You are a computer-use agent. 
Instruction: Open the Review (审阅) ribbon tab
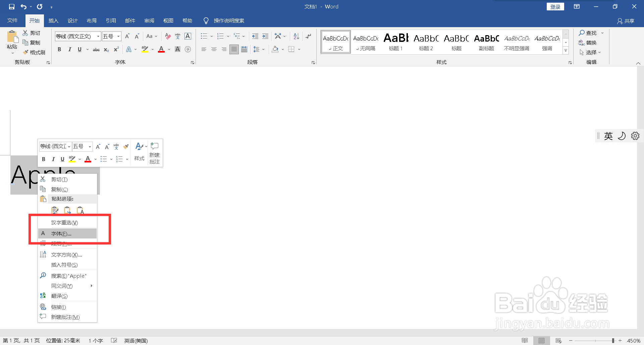click(149, 21)
